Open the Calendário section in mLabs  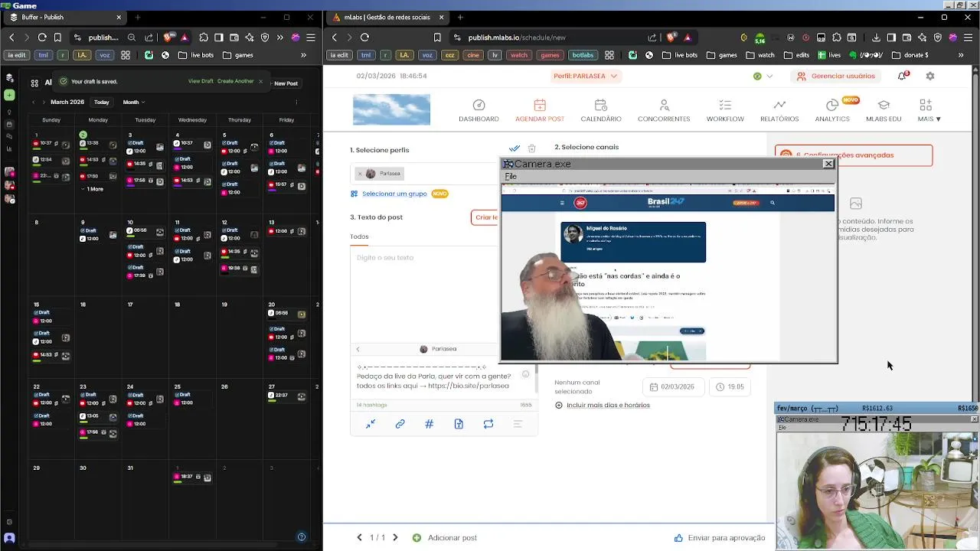point(601,111)
